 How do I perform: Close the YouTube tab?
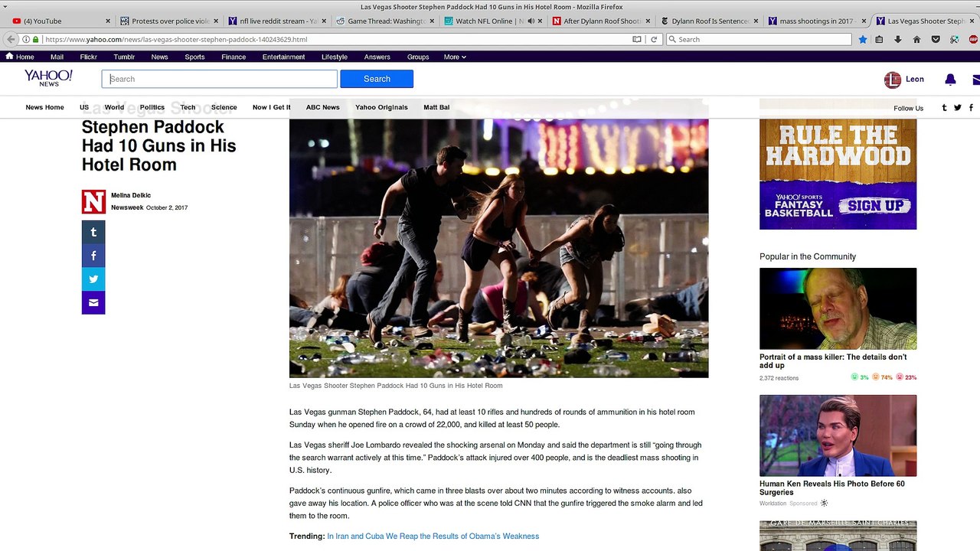108,21
